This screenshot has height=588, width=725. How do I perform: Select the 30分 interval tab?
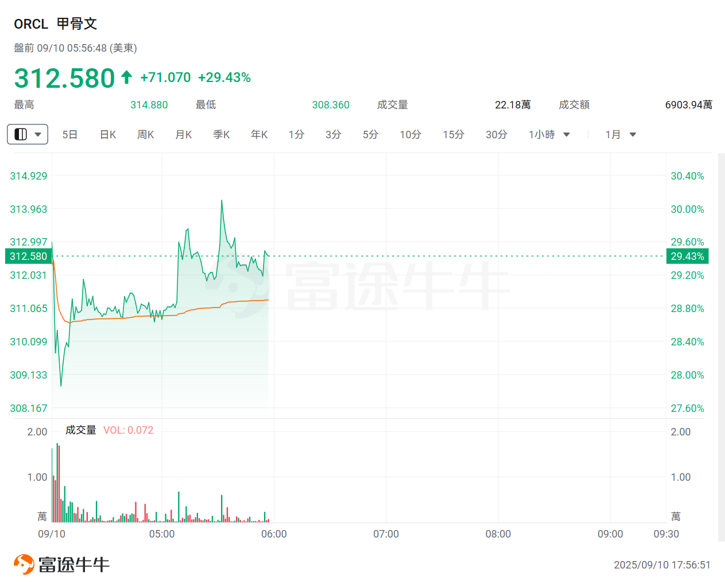[x=497, y=134]
